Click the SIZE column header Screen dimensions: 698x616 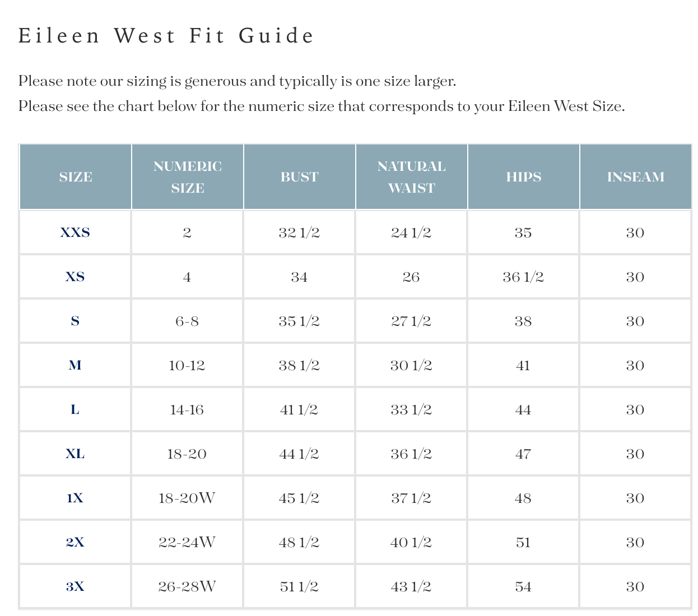click(x=76, y=177)
